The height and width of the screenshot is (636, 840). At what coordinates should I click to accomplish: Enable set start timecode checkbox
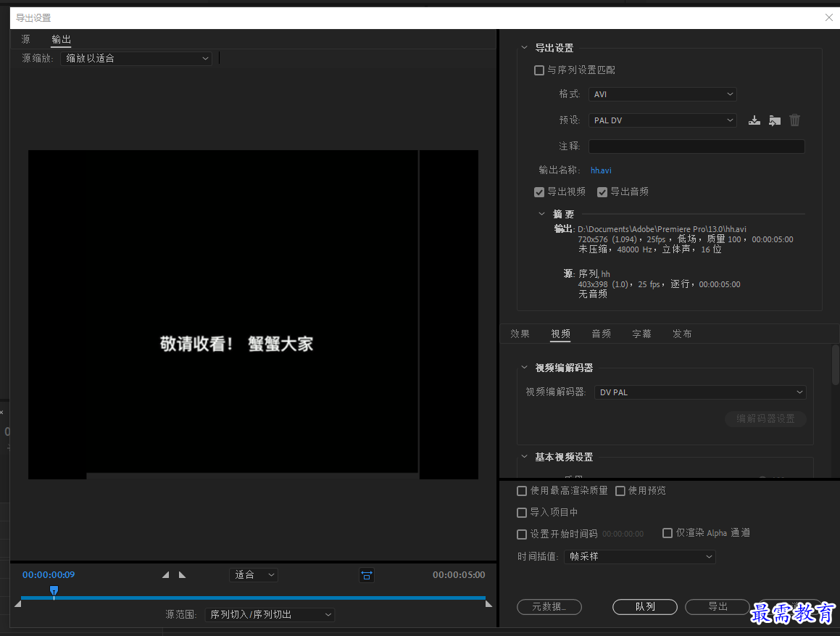522,534
